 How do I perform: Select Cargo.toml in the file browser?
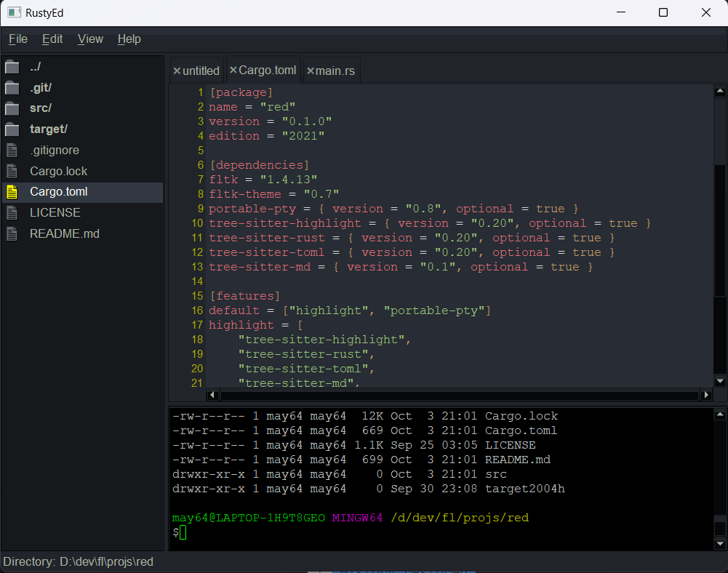pos(59,192)
